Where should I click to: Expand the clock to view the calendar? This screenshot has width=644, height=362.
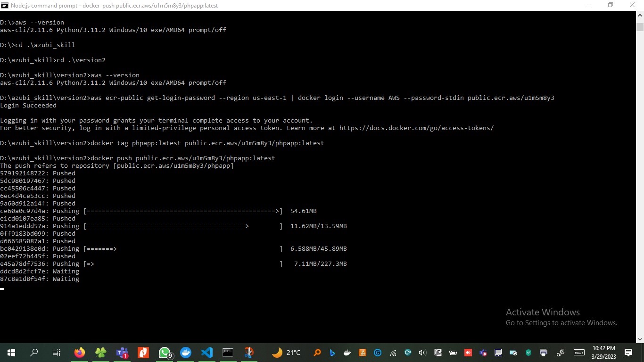(603, 352)
